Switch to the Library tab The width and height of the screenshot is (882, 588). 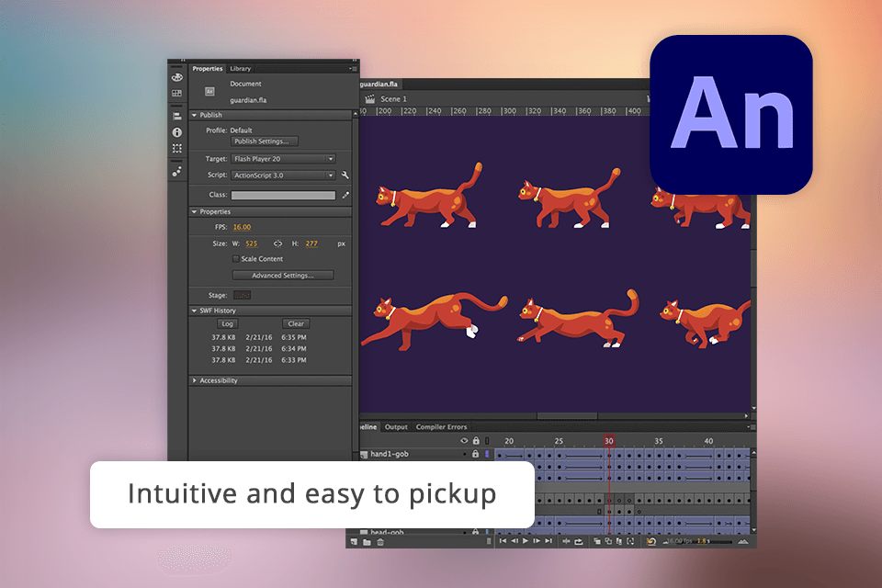coord(240,69)
